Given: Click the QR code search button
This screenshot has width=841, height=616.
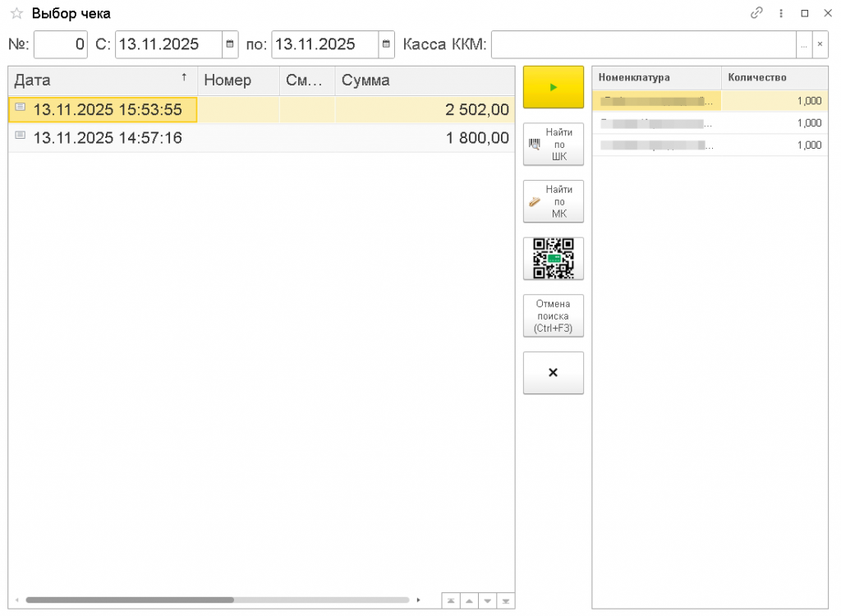Looking at the screenshot, I should tap(553, 259).
